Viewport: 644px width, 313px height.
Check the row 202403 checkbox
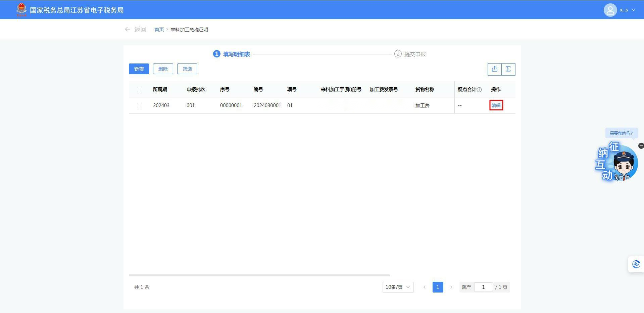coord(140,105)
